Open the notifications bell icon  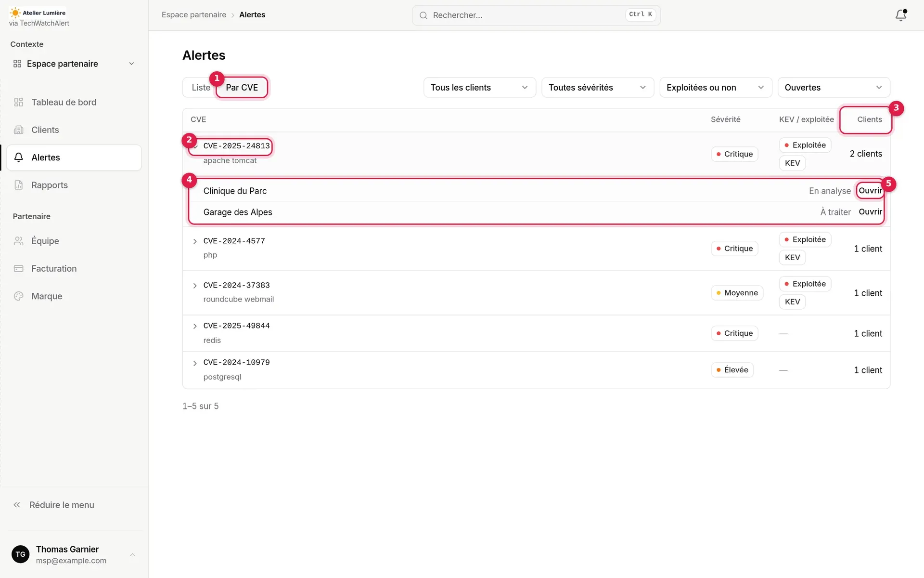(900, 15)
